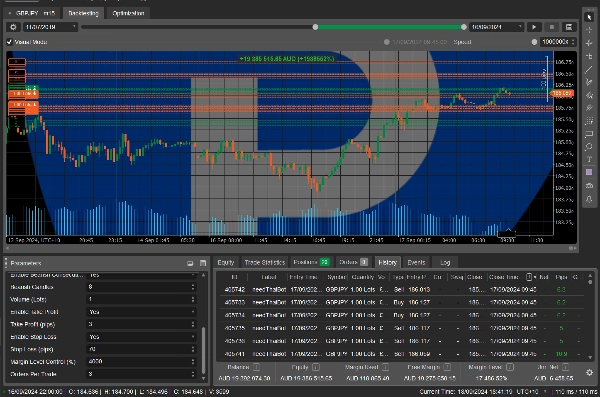600x397 pixels.
Task: Sort history by Symbol column header
Action: point(336,277)
